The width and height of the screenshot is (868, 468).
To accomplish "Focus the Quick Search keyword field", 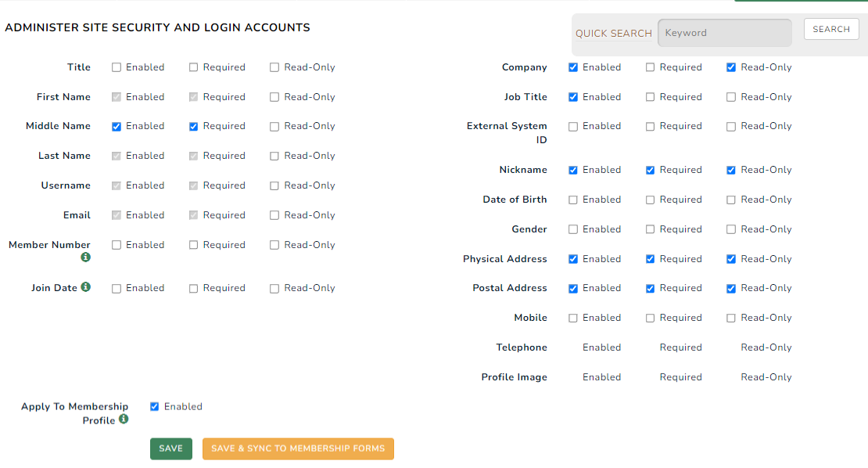I will click(724, 33).
